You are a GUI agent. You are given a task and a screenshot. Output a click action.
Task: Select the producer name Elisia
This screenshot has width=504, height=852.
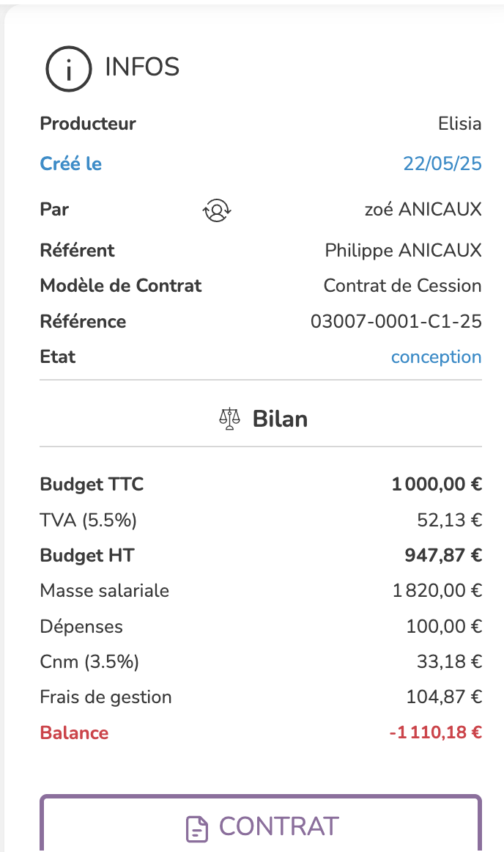459,124
